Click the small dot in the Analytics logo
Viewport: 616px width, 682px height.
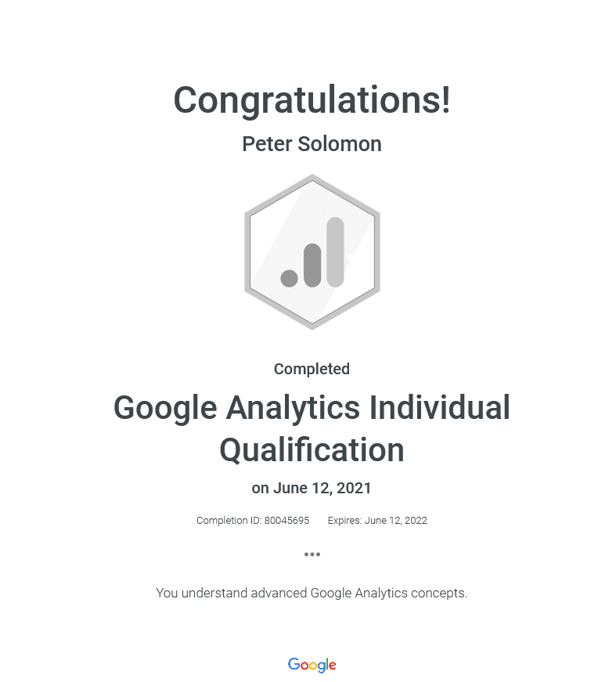(289, 279)
